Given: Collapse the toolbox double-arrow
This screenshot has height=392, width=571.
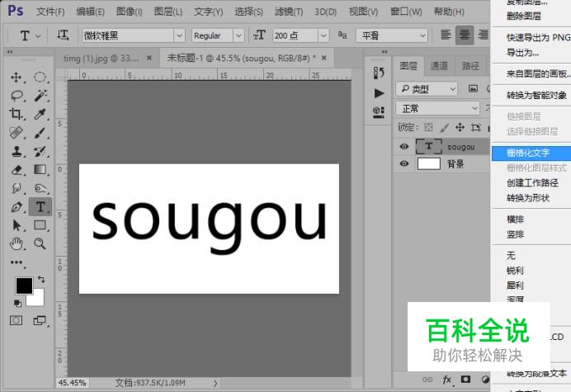Looking at the screenshot, I should [10, 52].
